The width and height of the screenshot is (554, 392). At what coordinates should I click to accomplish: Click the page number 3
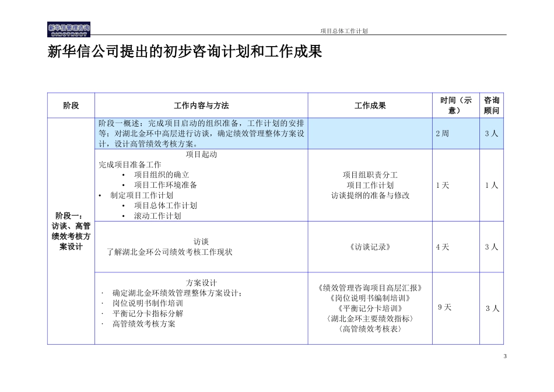(x=505, y=356)
